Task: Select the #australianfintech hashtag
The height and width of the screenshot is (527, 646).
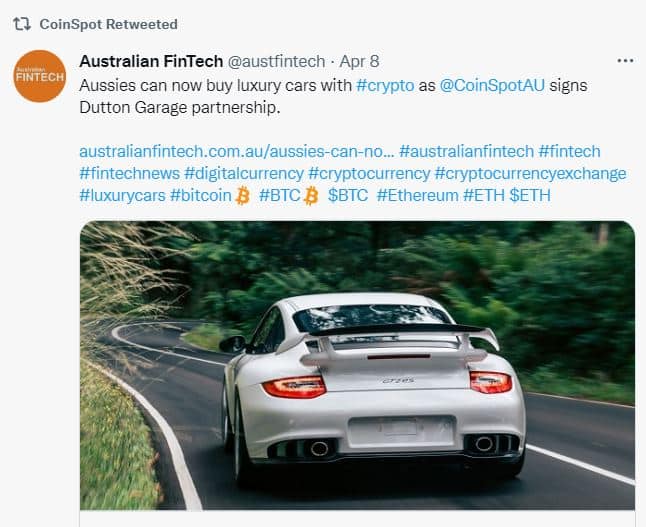Action: (x=466, y=151)
